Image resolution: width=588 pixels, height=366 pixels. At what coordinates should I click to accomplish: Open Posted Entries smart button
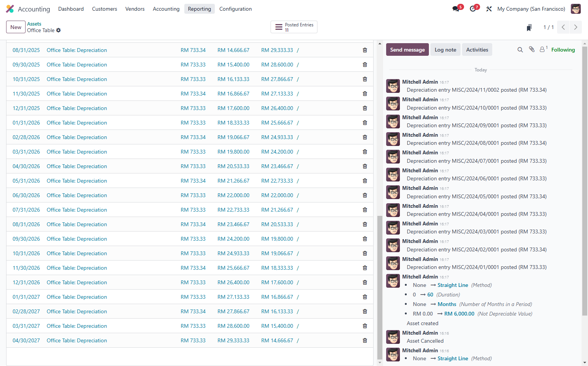click(294, 27)
